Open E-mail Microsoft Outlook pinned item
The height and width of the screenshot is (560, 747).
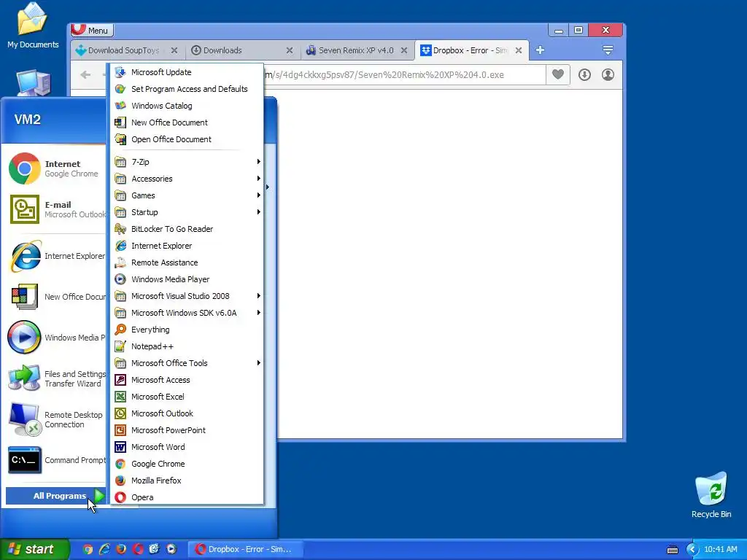tap(56, 209)
